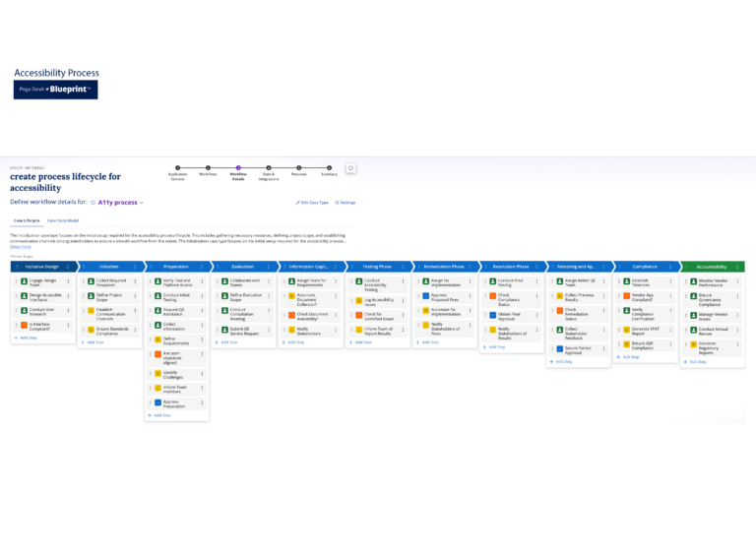
Task: Expand the A11y process case type dropdown
Action: click(121, 203)
